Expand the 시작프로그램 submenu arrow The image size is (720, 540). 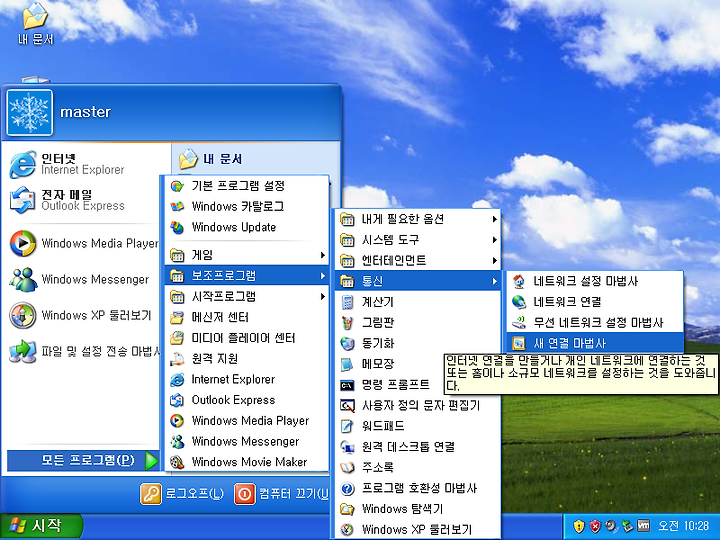coord(323,297)
